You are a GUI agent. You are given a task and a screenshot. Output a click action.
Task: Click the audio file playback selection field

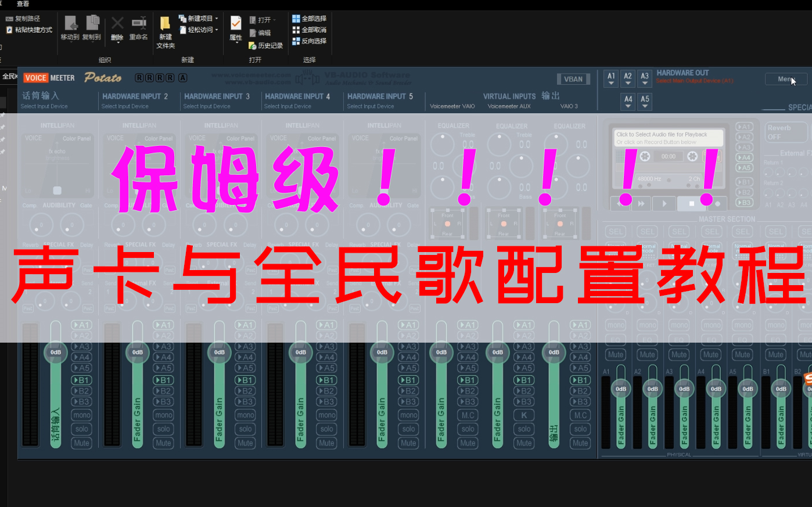[667, 136]
